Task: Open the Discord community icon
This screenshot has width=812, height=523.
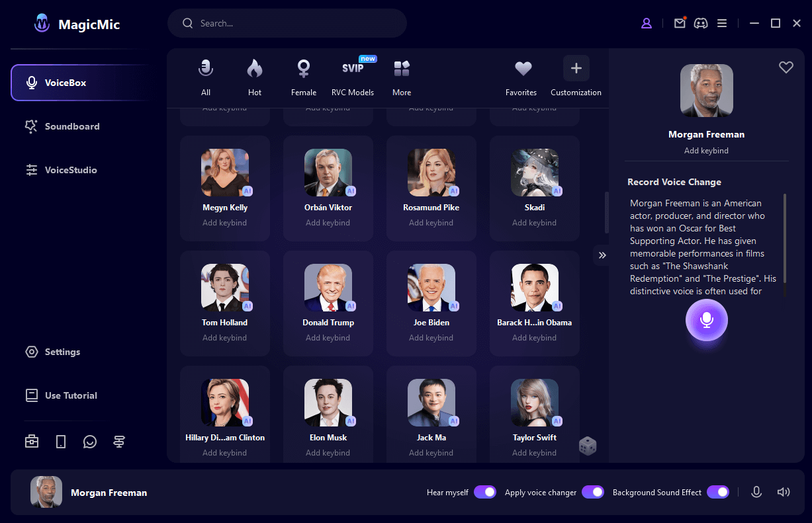Action: point(701,23)
